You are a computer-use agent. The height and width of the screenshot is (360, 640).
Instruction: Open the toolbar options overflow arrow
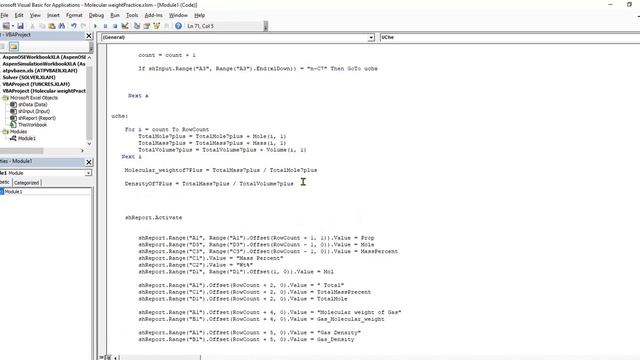point(266,26)
